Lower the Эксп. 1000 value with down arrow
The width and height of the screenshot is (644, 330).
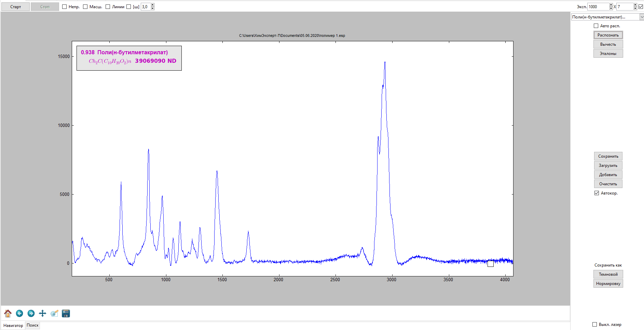[611, 9]
